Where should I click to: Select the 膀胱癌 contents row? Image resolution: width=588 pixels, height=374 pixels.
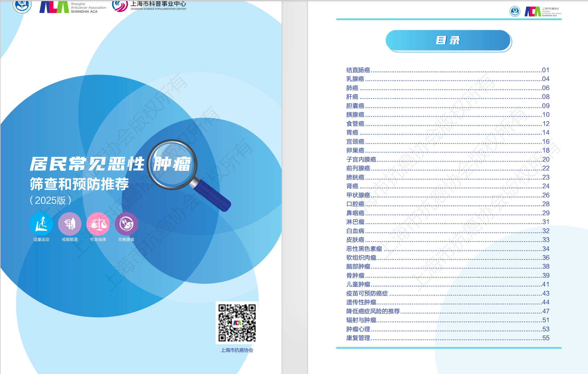coord(448,177)
